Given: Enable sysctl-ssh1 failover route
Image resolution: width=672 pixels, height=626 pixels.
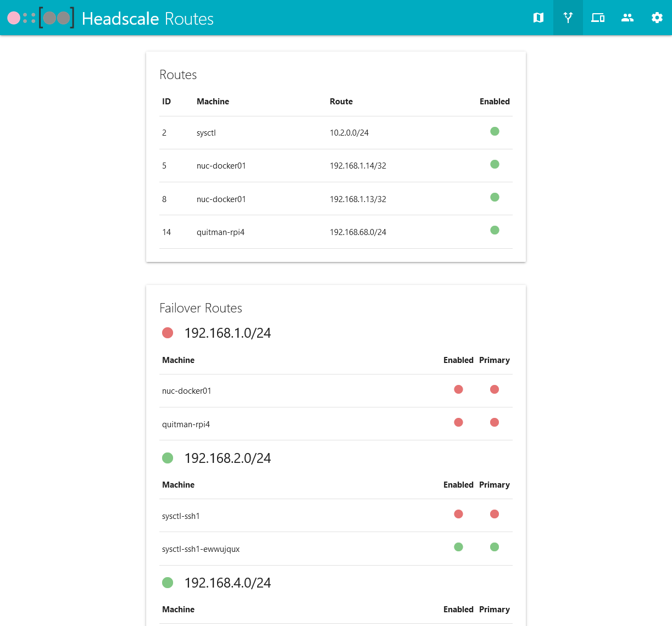Looking at the screenshot, I should pos(458,514).
